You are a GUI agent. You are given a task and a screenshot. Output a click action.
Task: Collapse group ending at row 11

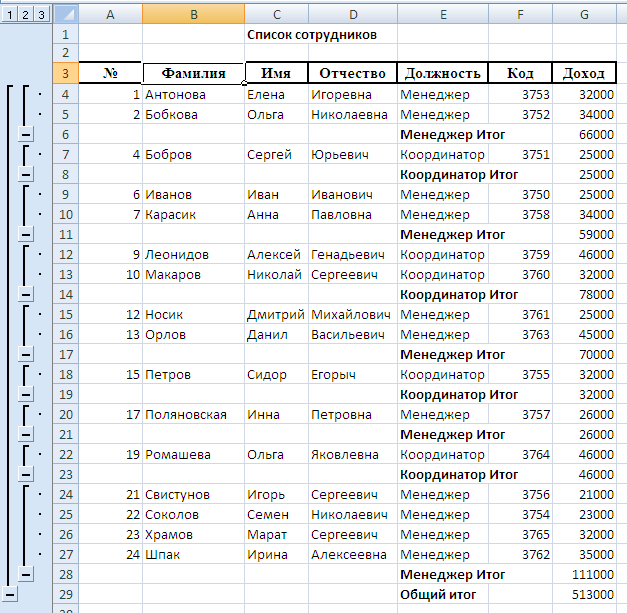click(x=26, y=235)
